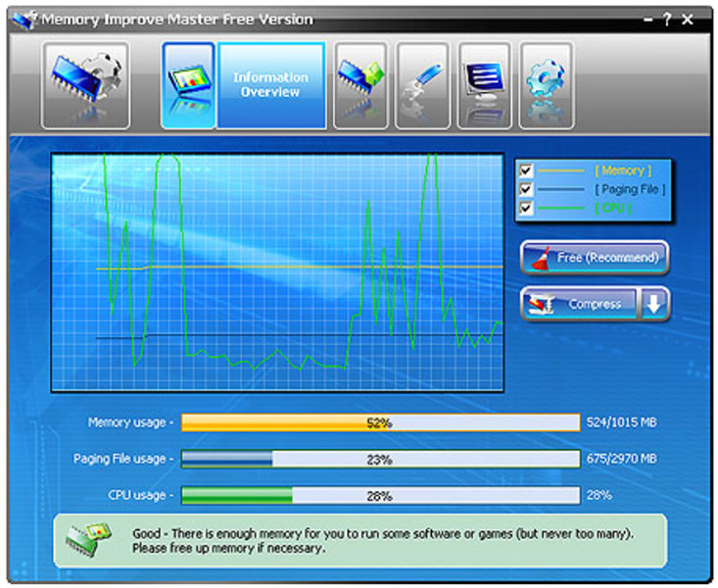Close the Memory Improve Master window
Image resolution: width=718 pixels, height=588 pixels.
click(687, 20)
